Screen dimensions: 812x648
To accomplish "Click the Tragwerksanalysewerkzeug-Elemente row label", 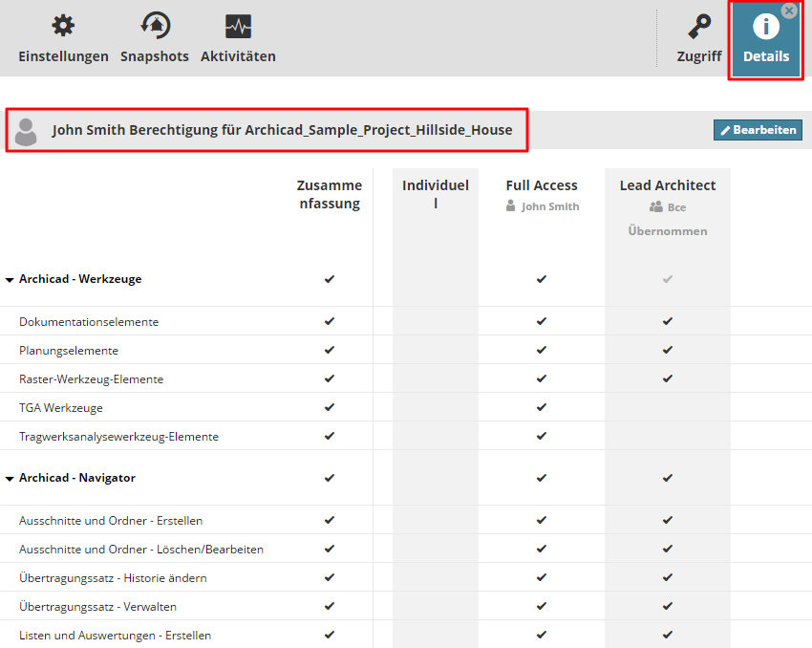I will pyautogui.click(x=118, y=437).
